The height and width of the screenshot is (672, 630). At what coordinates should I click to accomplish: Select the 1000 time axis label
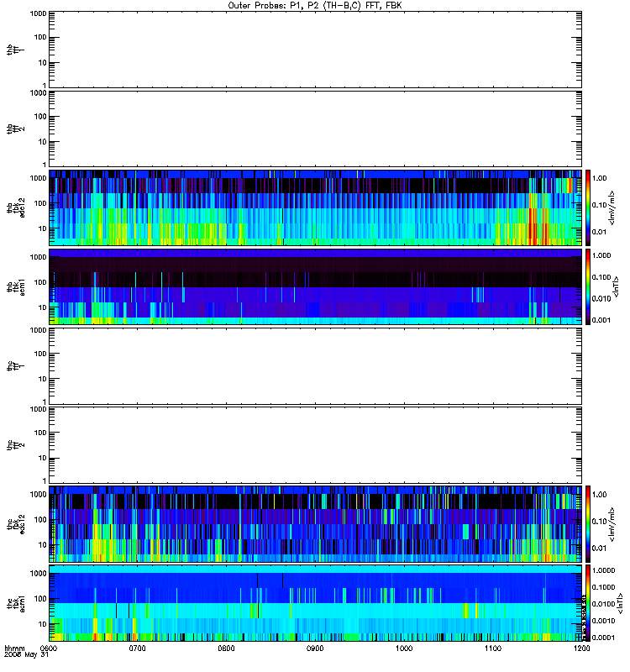point(404,648)
